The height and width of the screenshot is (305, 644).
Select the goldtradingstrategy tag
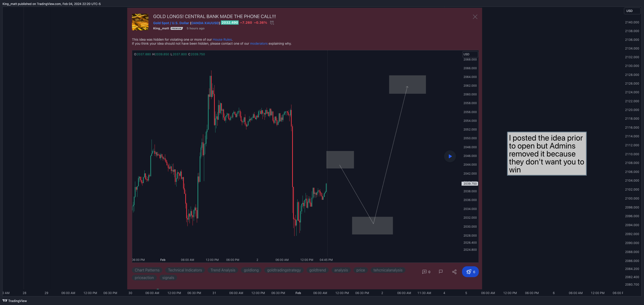[x=284, y=270]
